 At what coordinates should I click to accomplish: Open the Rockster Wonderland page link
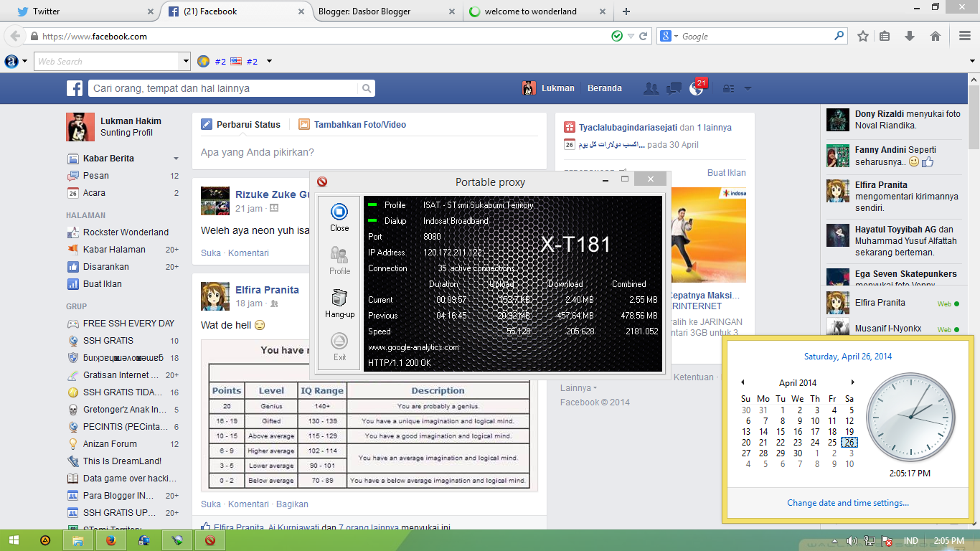point(126,232)
